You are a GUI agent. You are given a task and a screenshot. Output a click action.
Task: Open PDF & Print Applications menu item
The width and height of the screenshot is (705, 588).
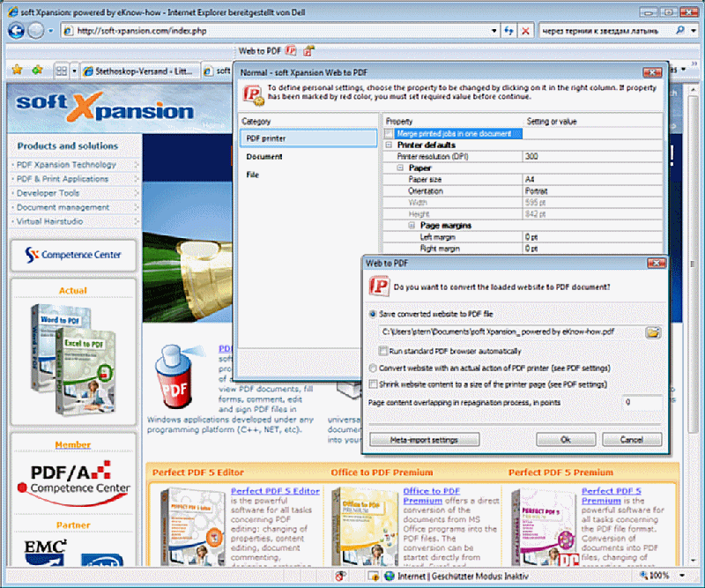click(x=63, y=179)
